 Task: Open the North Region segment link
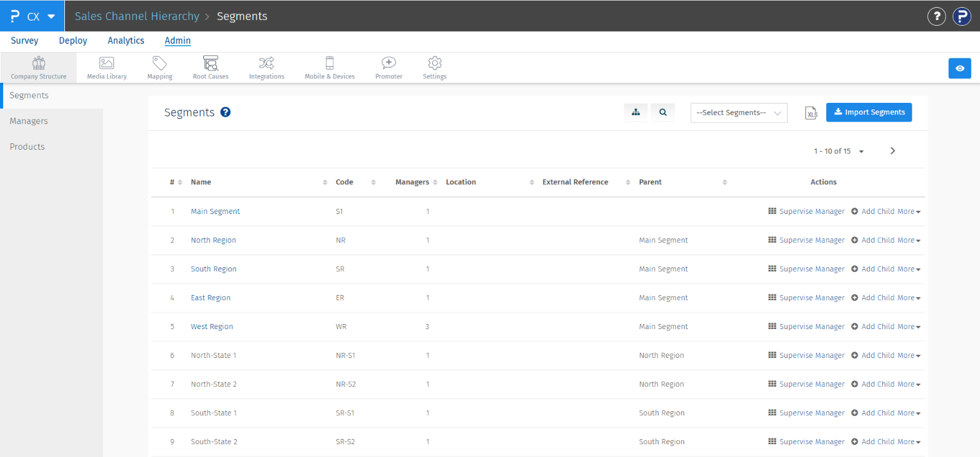[213, 240]
